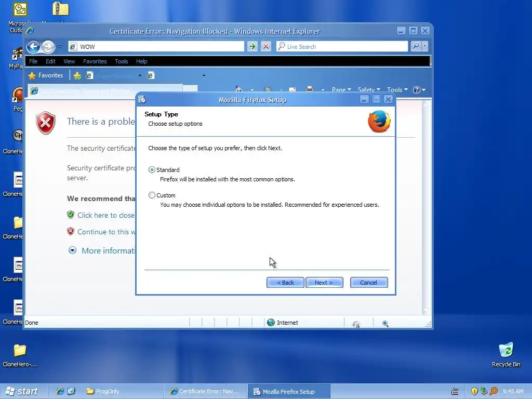Open the Tools menu in menu bar
Image resolution: width=532 pixels, height=399 pixels.
pos(122,61)
